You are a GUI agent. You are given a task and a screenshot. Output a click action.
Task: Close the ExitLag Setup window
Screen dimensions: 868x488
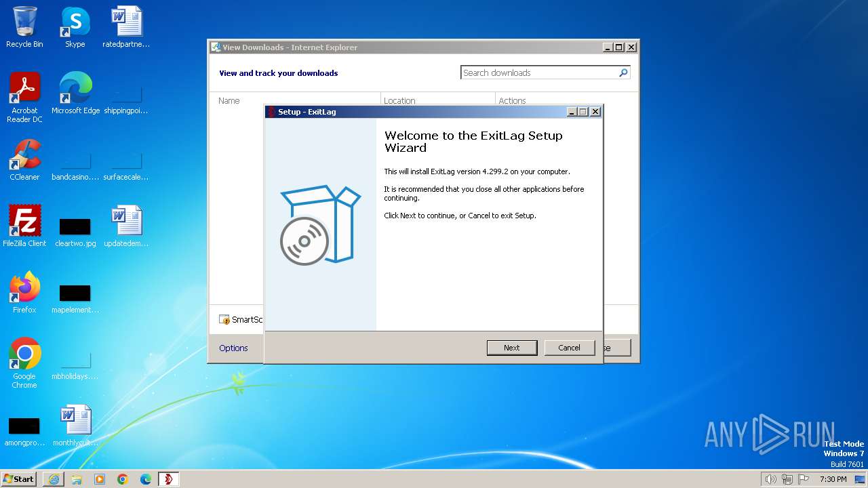click(x=595, y=112)
